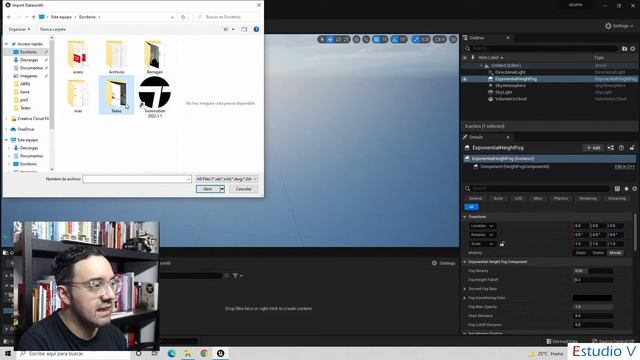Viewport: 640px width, 360px height.
Task: Click the blueprint/hierarchy icon next to Add
Action: click(611, 148)
